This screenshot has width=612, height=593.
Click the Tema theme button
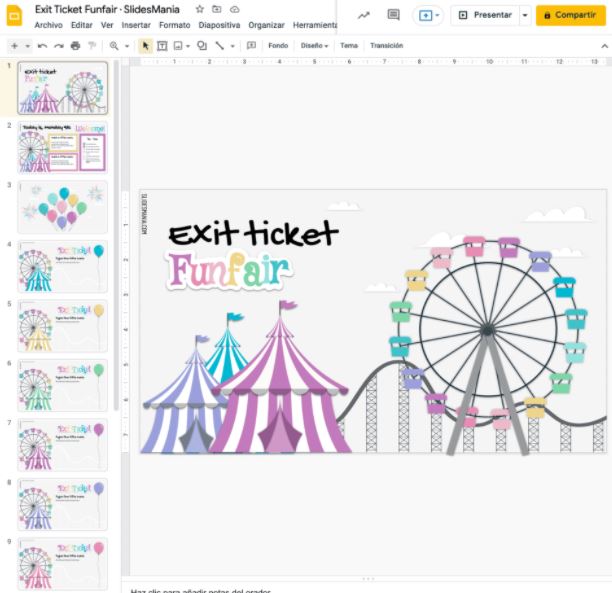tap(349, 46)
